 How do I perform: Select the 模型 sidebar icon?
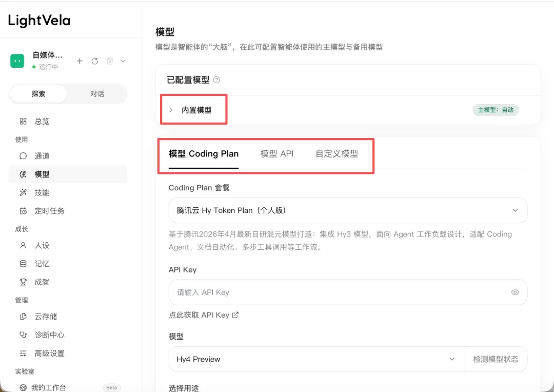coord(23,174)
